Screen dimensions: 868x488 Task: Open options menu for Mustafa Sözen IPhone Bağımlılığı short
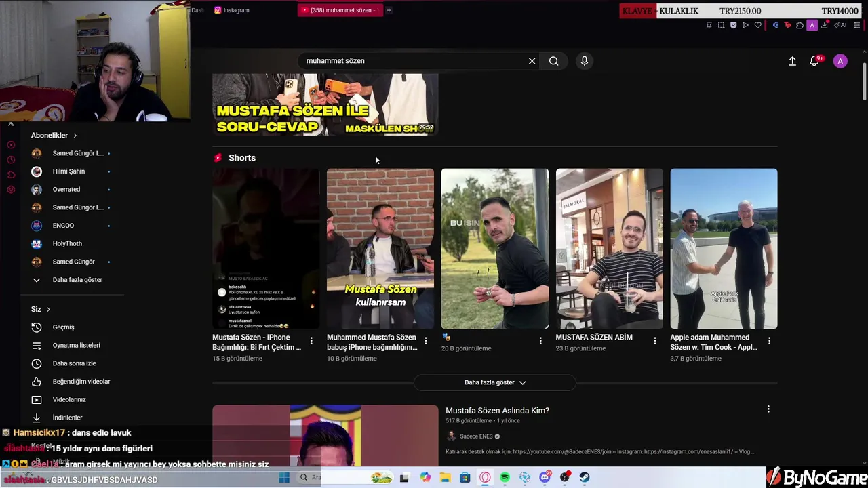click(311, 340)
